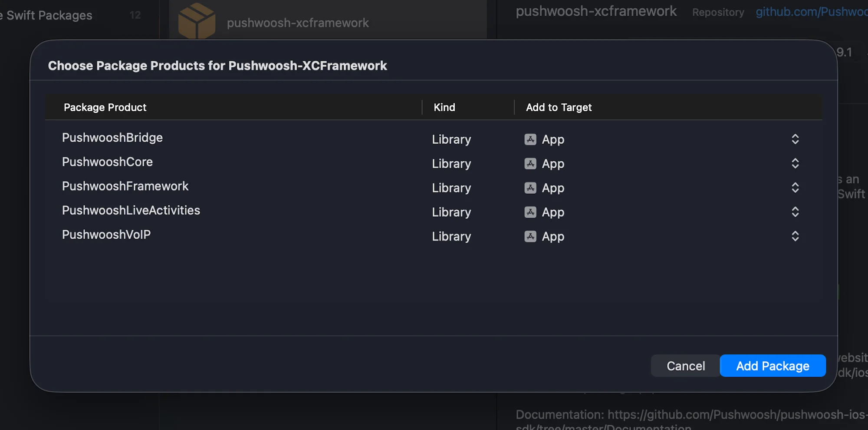
Task: Click the Add to Target column header
Action: [559, 107]
